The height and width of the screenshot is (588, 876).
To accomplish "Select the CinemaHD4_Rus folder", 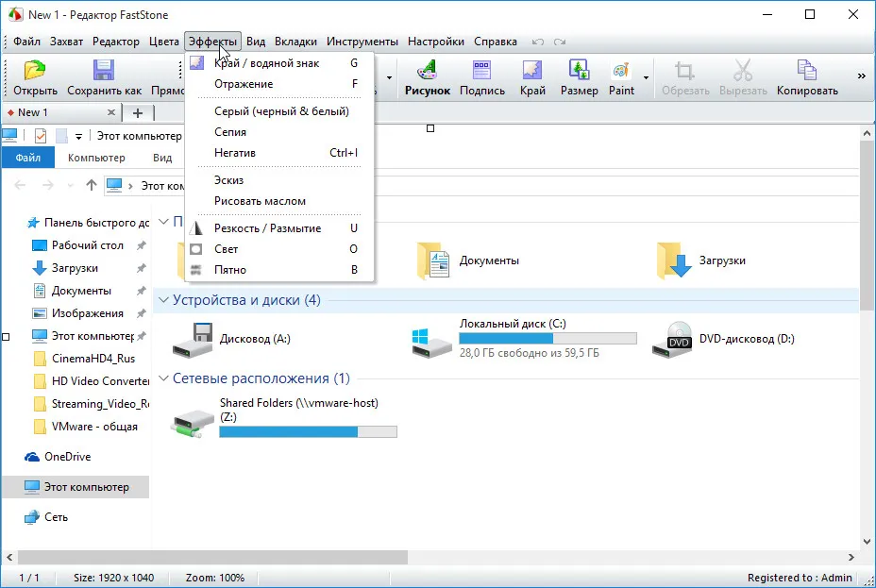I will tap(93, 359).
